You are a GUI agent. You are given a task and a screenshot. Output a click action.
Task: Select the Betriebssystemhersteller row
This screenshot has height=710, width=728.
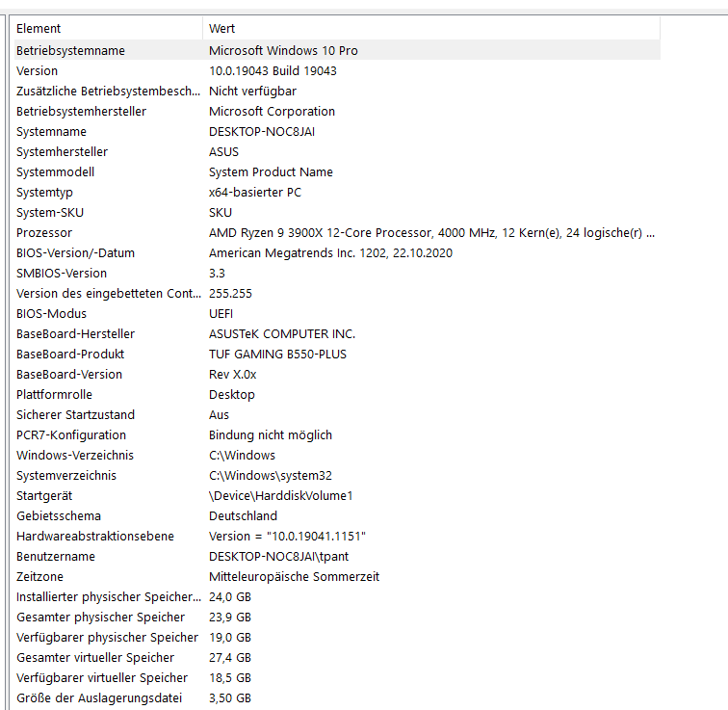pyautogui.click(x=337, y=111)
